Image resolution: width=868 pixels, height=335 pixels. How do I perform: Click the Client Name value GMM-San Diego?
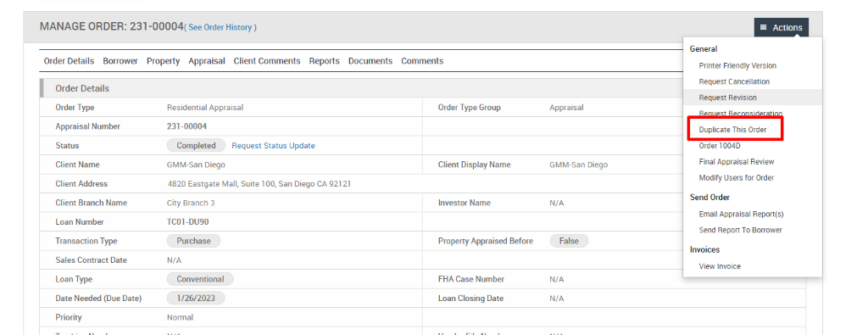(196, 165)
